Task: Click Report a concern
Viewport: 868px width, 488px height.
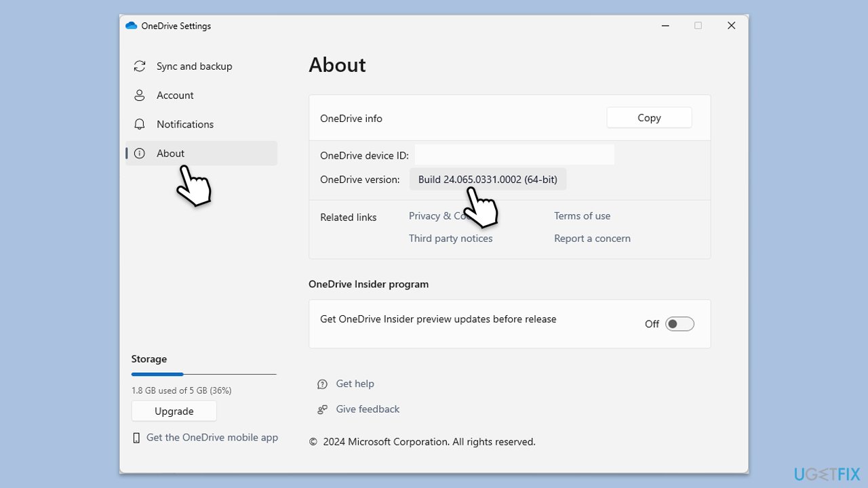Action: [592, 238]
